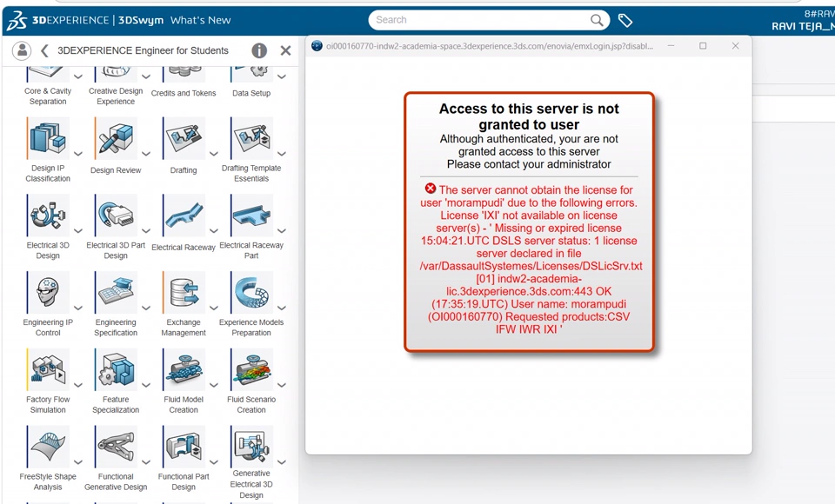Screen dimensions: 835x504
Task: Launch Electrical 3D Design app
Action: click(48, 216)
